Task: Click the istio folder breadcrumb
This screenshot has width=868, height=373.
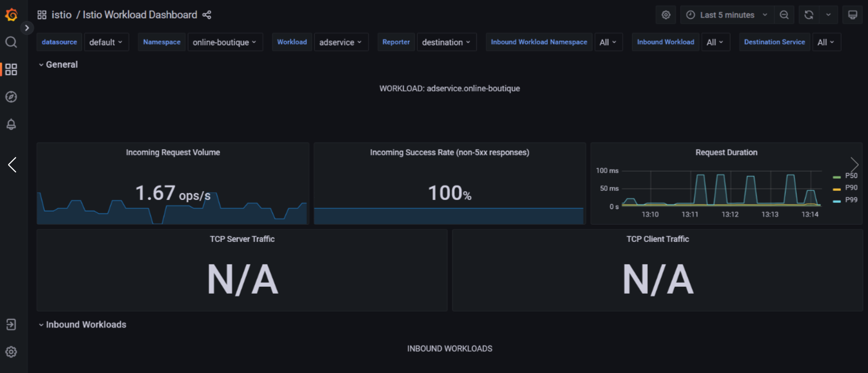Action: 62,15
